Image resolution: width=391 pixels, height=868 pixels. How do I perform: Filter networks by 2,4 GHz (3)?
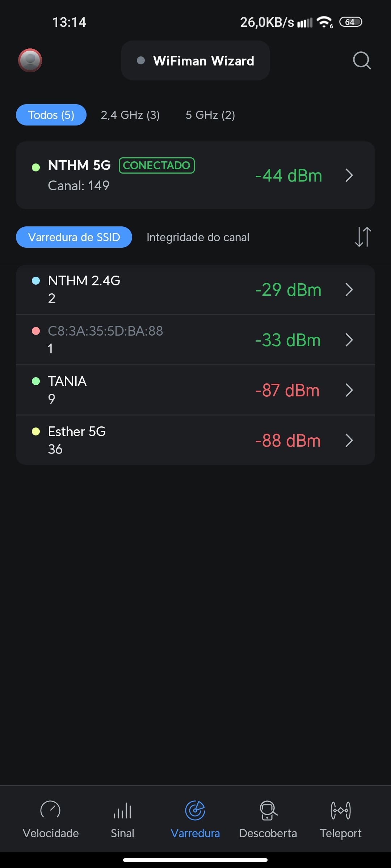[x=130, y=115]
